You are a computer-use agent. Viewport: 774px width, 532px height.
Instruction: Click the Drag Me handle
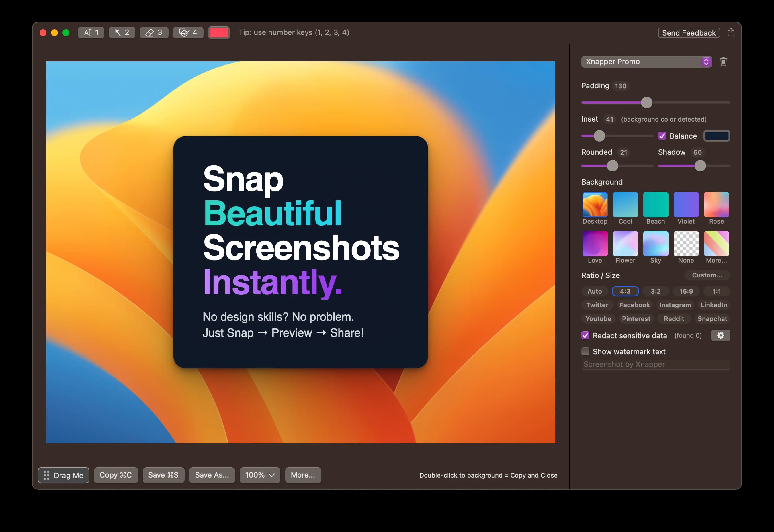tap(63, 475)
